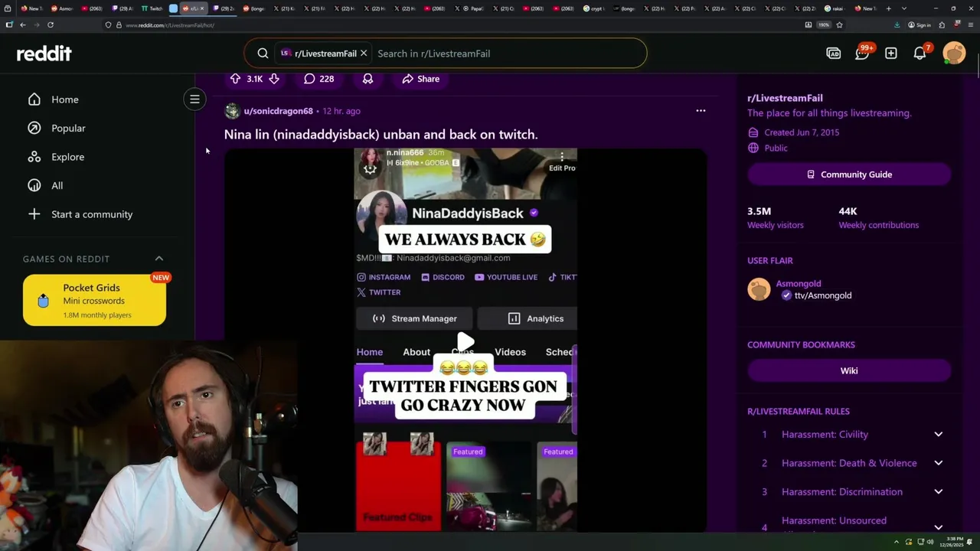Open the Nina lin unban post title
This screenshot has height=551, width=980.
click(x=381, y=135)
